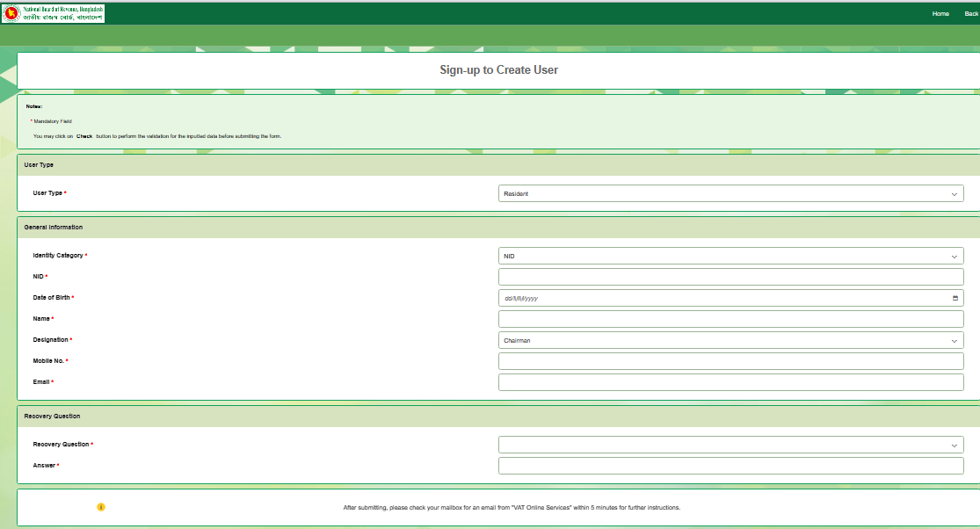Viewport: 980px width, 529px height.
Task: Open the Date of Birth calendar picker icon
Action: (955, 298)
